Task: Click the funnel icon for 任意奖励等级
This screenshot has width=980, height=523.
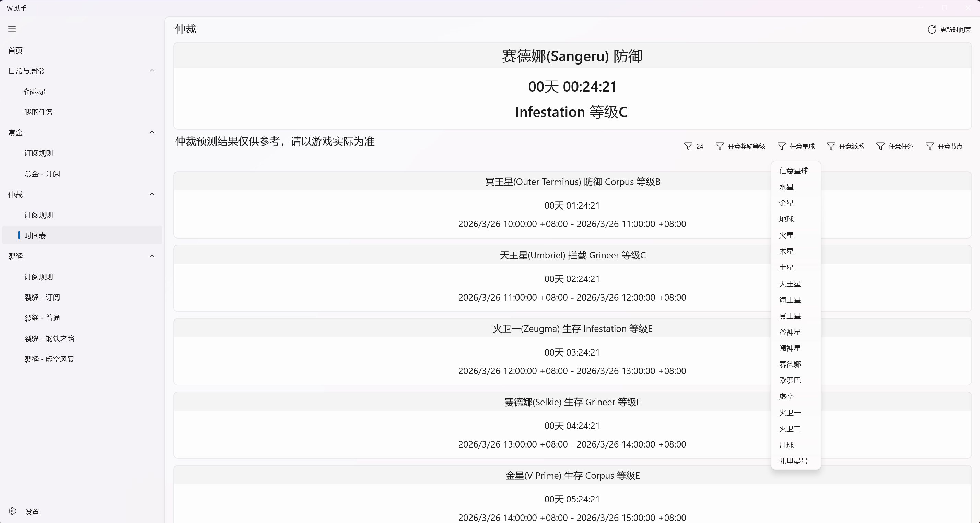Action: 720,147
